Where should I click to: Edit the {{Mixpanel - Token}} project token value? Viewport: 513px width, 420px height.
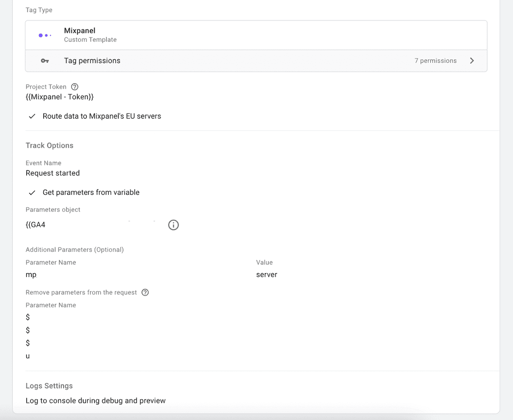(x=59, y=96)
